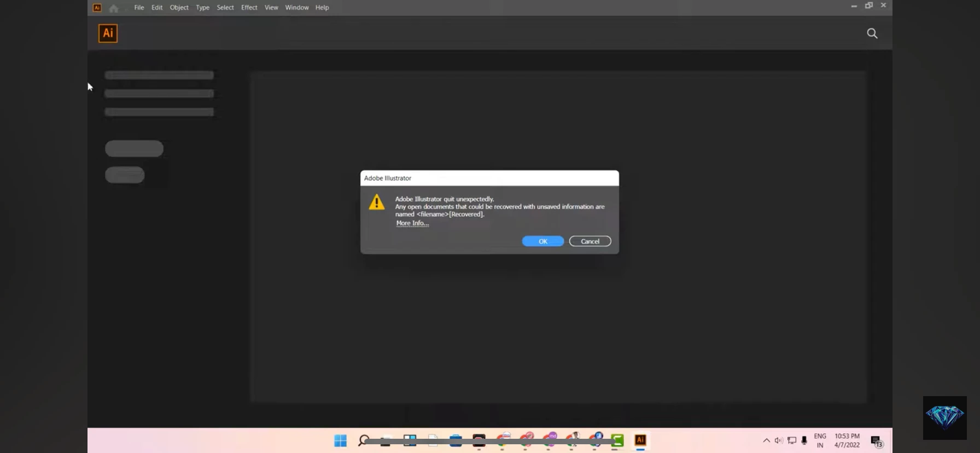Click the microphone icon in system tray

[x=804, y=440]
